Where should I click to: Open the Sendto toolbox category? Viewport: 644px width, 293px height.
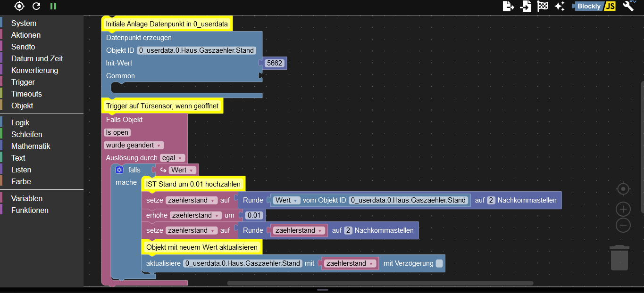[x=23, y=47]
